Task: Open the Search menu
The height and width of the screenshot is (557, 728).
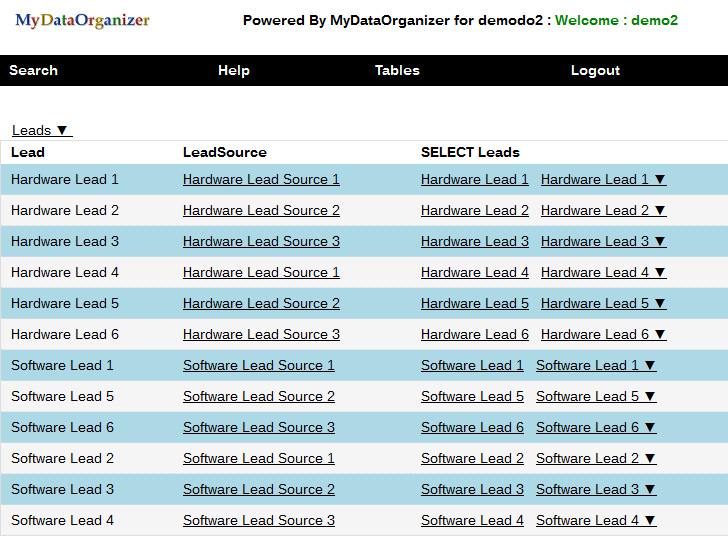Action: pos(33,70)
